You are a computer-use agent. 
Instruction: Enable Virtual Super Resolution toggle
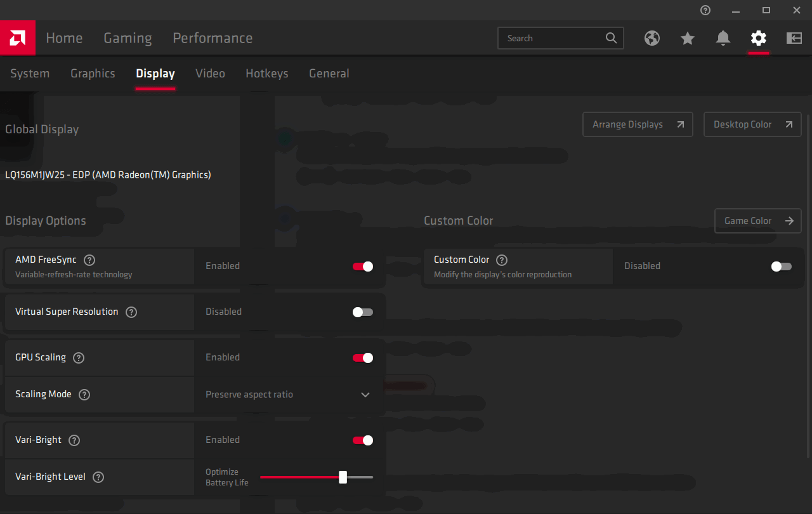coord(363,312)
